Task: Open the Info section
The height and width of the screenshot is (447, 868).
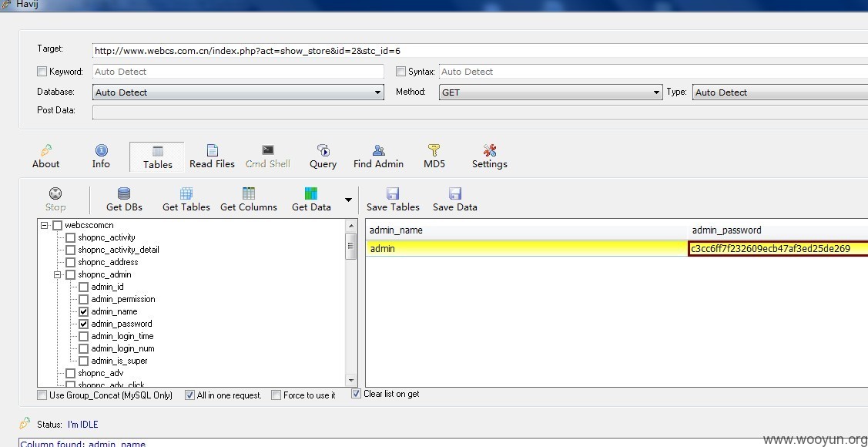Action: (x=102, y=156)
